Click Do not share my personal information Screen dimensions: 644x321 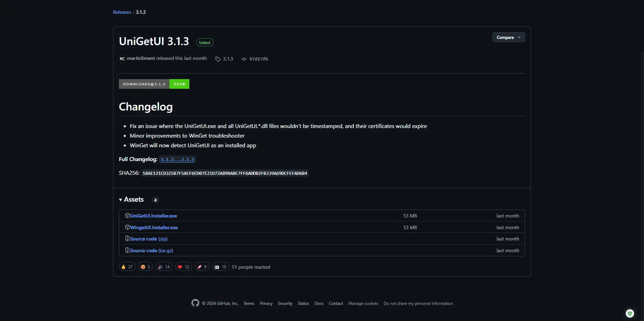418,303
